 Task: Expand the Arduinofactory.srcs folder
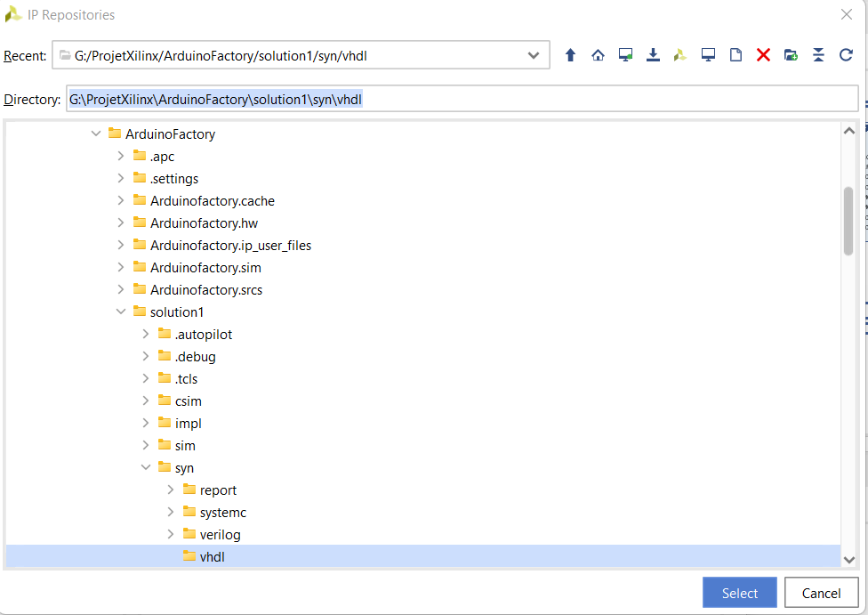click(121, 290)
